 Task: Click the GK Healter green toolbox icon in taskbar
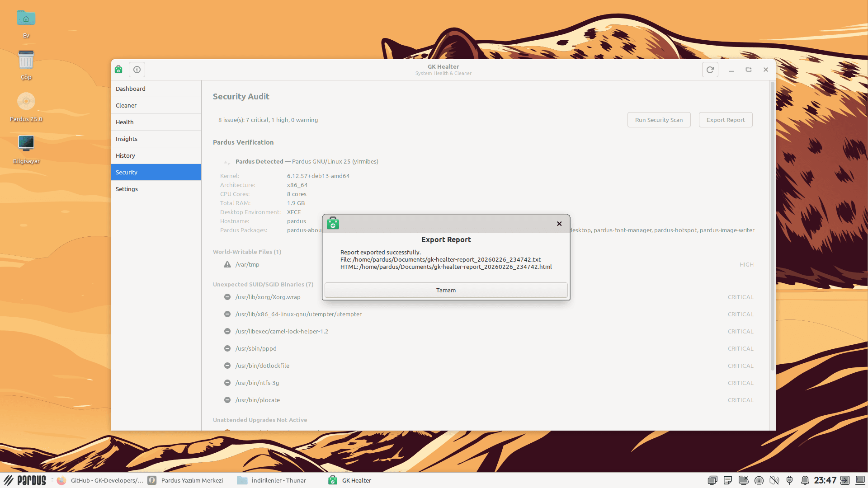click(x=333, y=480)
